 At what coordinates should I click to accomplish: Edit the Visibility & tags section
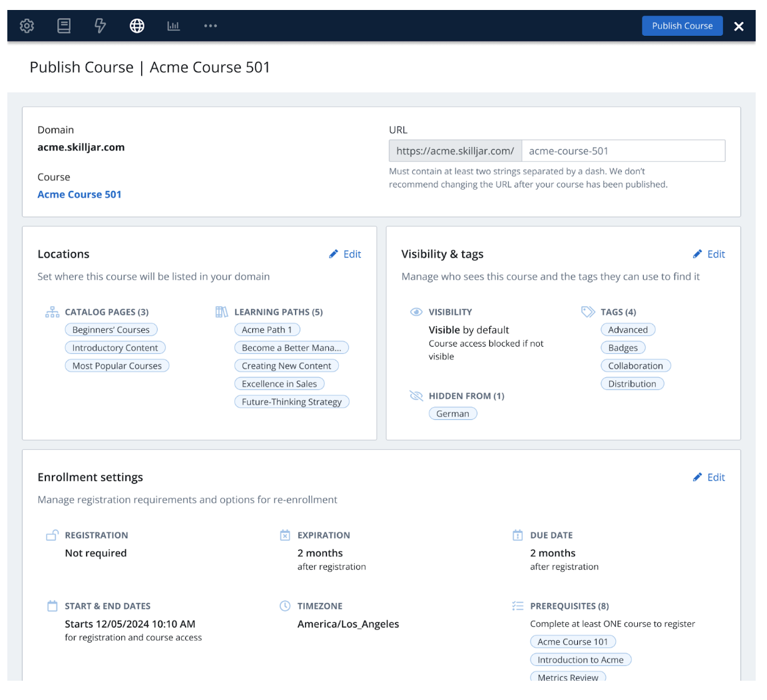[709, 254]
